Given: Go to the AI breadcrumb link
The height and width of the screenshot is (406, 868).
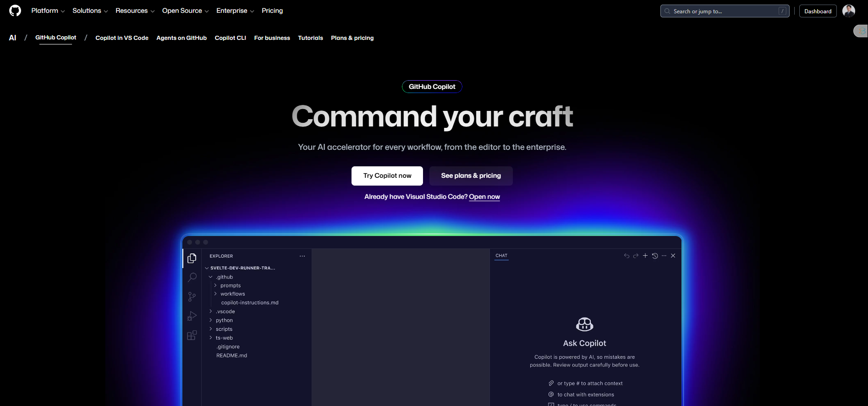Looking at the screenshot, I should pyautogui.click(x=12, y=38).
